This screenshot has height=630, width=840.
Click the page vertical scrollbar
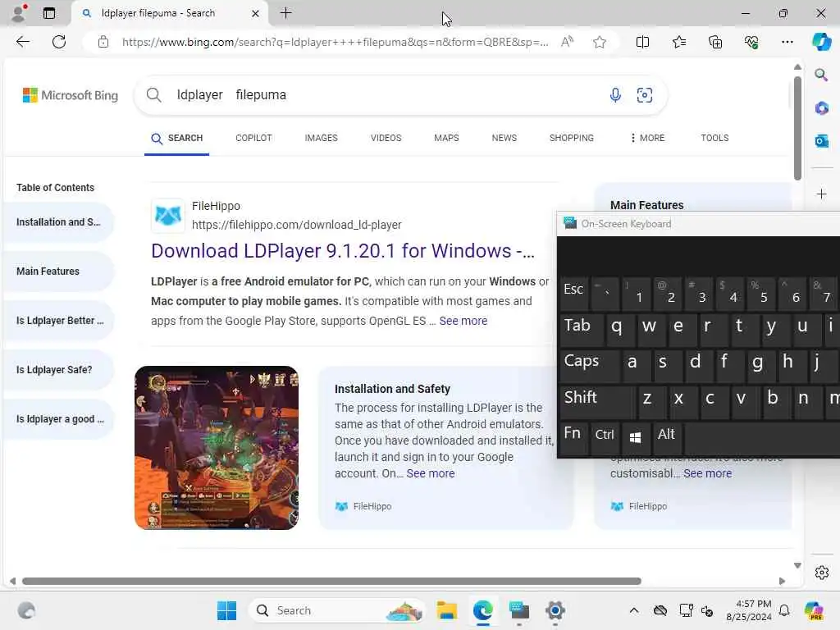pos(797,129)
